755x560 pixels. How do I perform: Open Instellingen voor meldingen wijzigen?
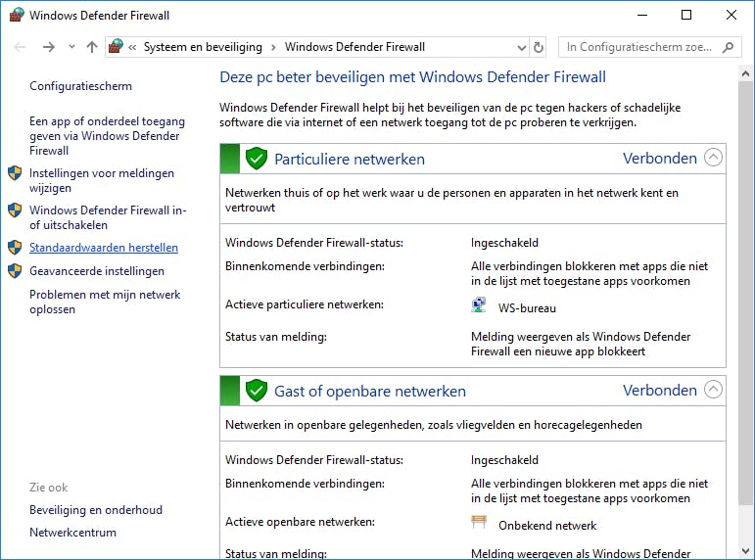(x=102, y=180)
